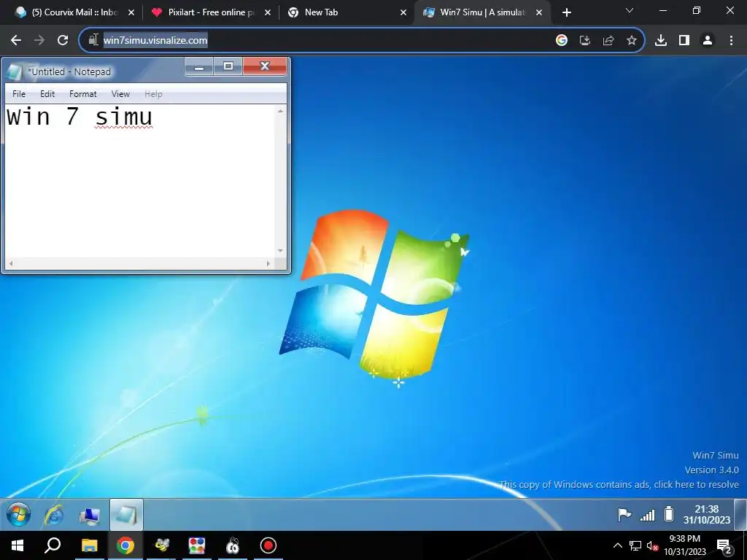Share this page via the address bar icon
747x560 pixels.
point(608,41)
